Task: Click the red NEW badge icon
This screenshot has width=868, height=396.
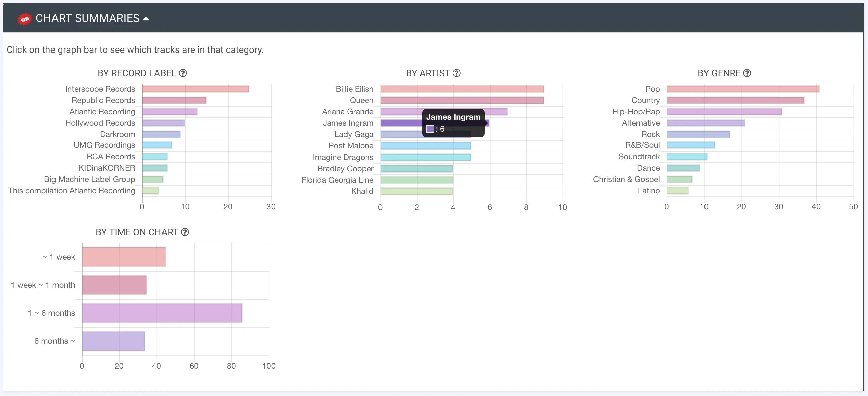Action: point(25,19)
